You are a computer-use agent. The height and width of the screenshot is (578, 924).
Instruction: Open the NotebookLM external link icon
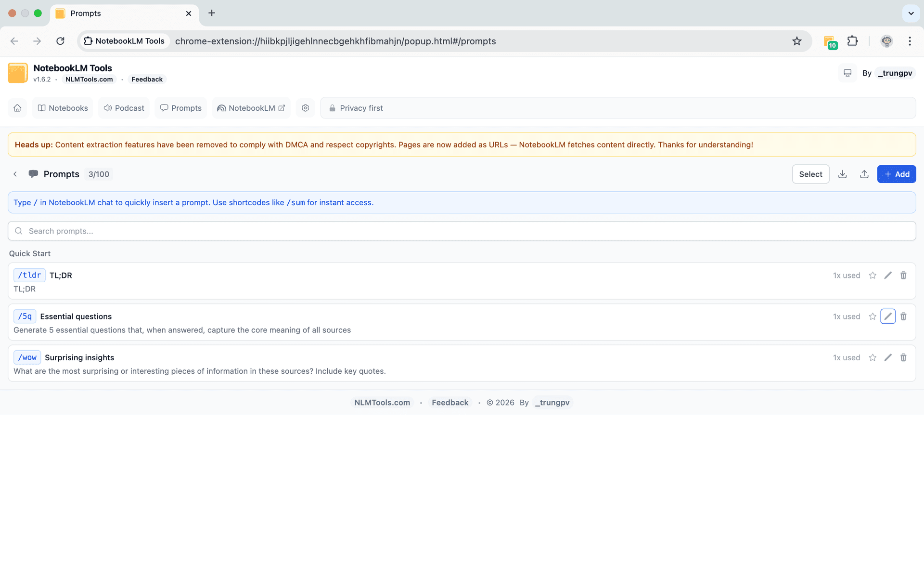pyautogui.click(x=281, y=108)
